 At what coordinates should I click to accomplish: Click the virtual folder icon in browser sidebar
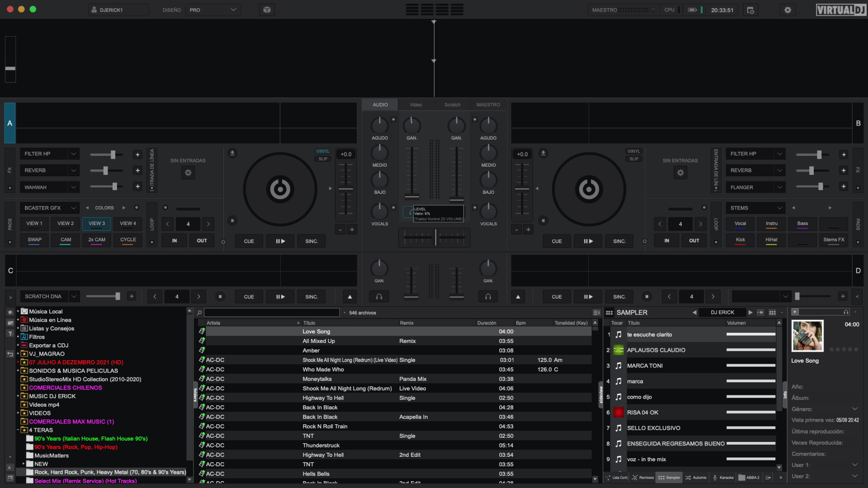pos(10,323)
